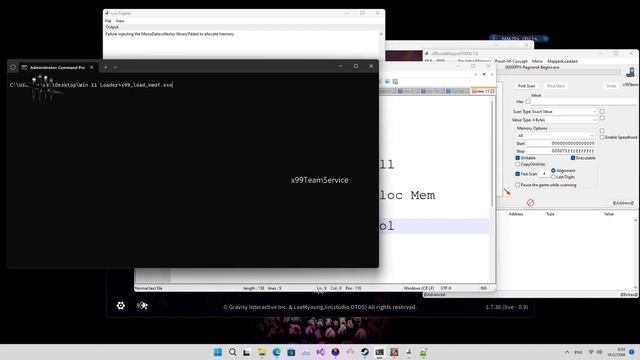Open Memory Options region dropdown showing All
This screenshot has width=640, height=360.
[555, 136]
